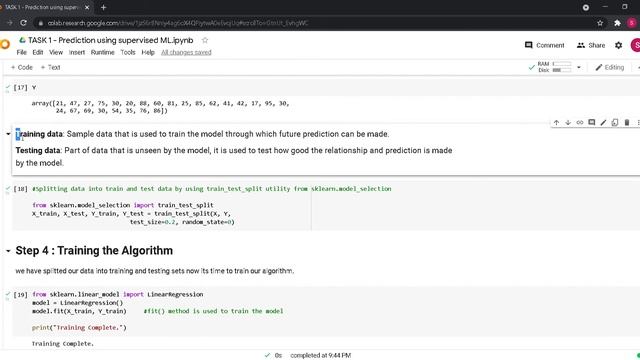This screenshot has width=640, height=360.
Task: Click the All changes saved link
Action: pos(186,52)
